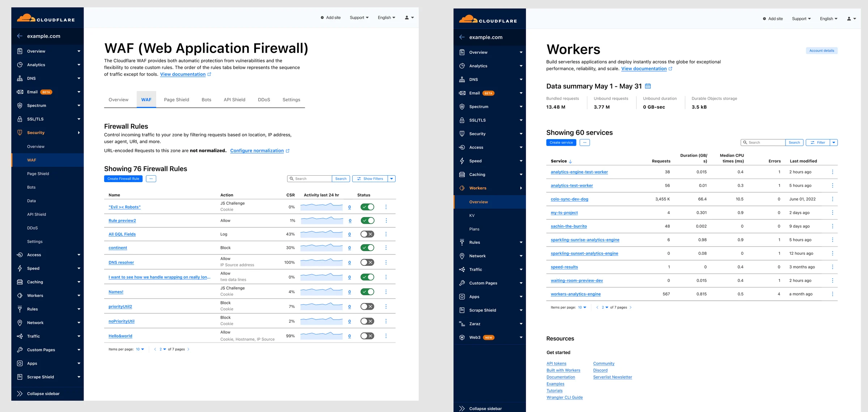This screenshot has width=868, height=412.
Task: Click the DNS icon in the WAF sidebar
Action: pyautogui.click(x=20, y=78)
